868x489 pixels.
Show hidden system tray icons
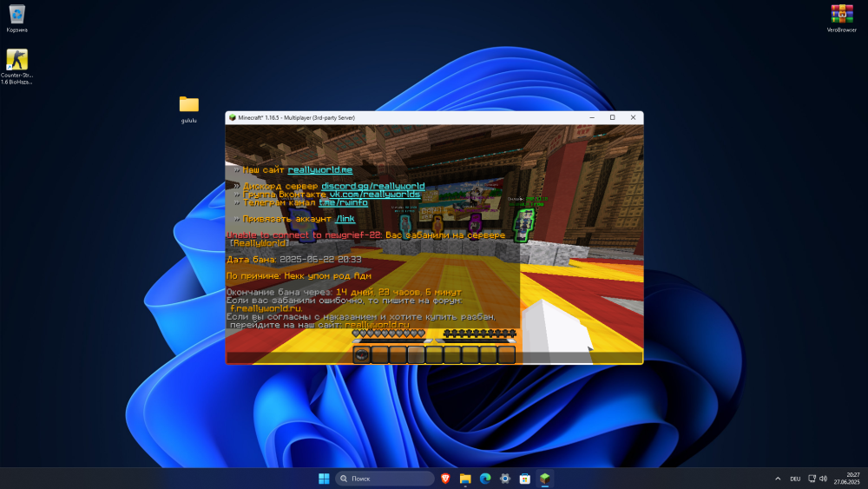click(x=778, y=479)
